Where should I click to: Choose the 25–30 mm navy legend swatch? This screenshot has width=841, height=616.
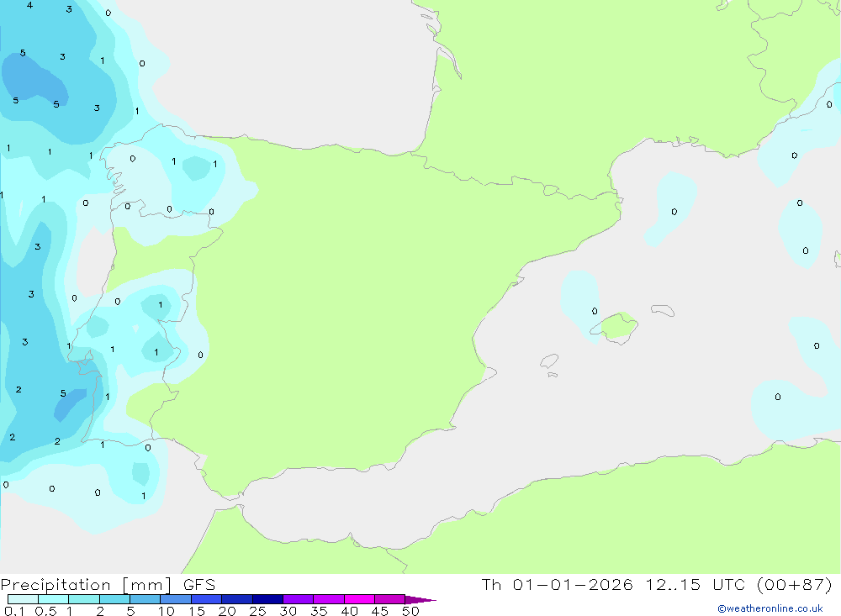point(267,599)
